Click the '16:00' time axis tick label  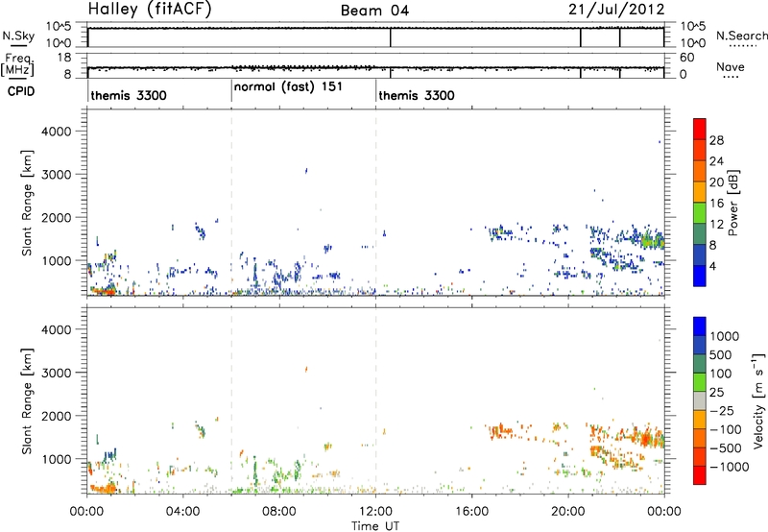pyautogui.click(x=471, y=512)
